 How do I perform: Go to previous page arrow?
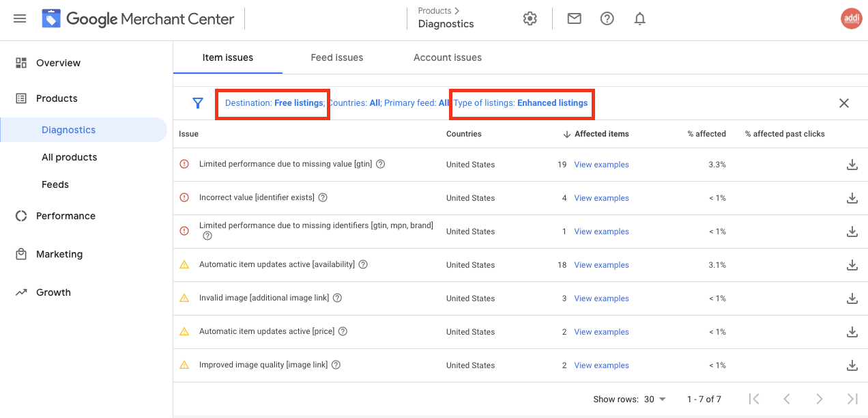pyautogui.click(x=787, y=399)
